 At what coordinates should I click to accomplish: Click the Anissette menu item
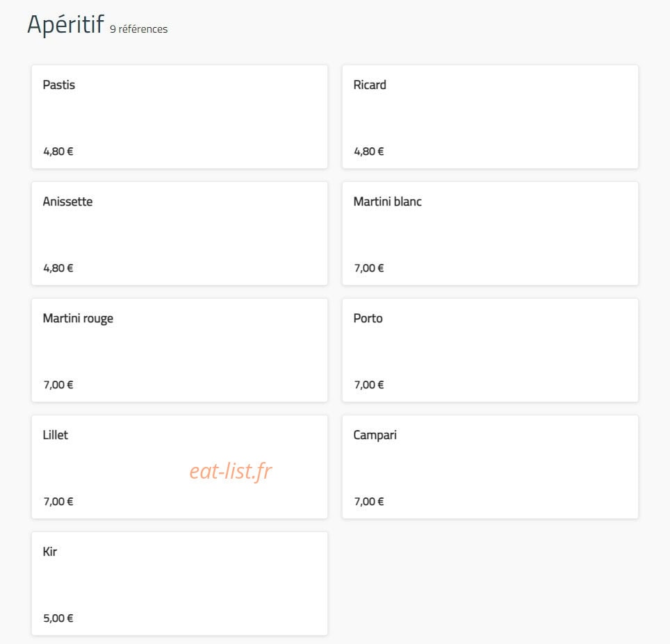(179, 233)
